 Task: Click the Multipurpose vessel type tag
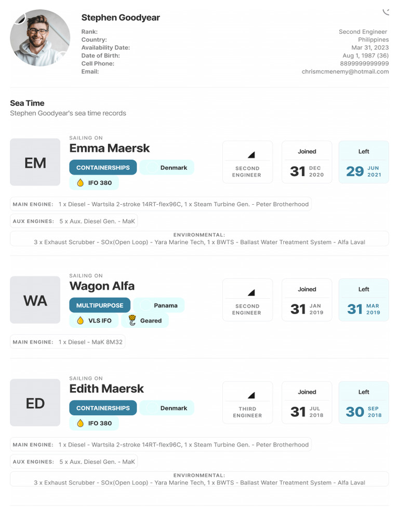(x=100, y=305)
